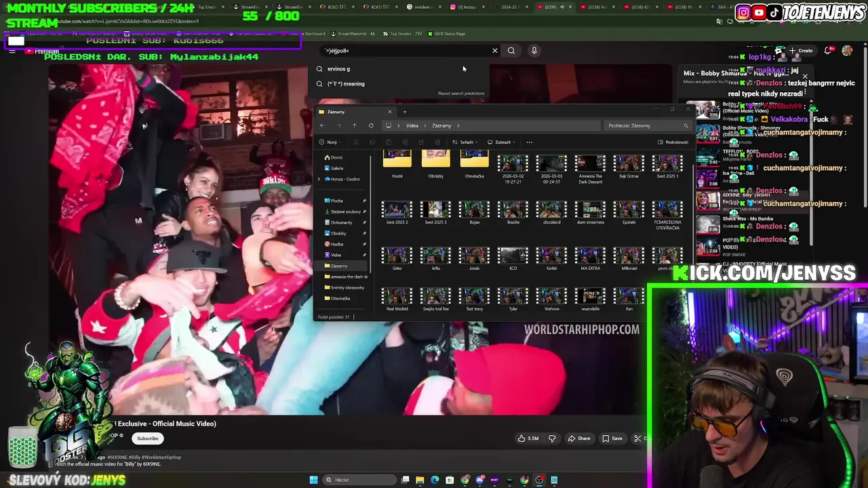Open Microsoft Store from the taskbar
868x488 pixels.
pos(450,480)
